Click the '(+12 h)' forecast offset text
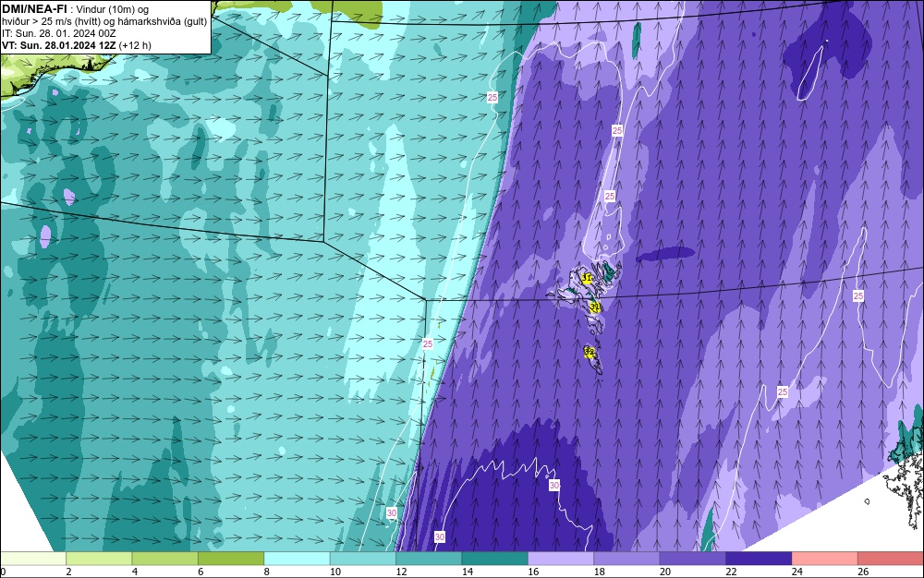This screenshot has width=924, height=578. (x=135, y=45)
